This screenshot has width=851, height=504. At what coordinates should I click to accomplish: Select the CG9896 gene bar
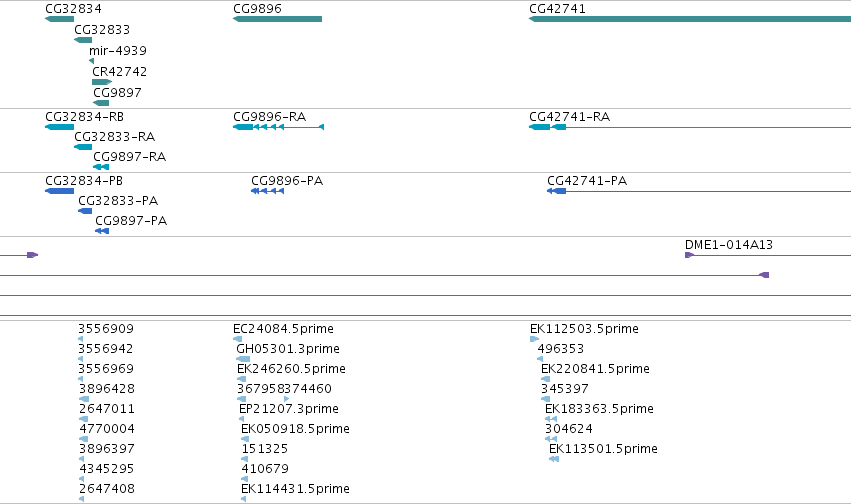click(277, 19)
